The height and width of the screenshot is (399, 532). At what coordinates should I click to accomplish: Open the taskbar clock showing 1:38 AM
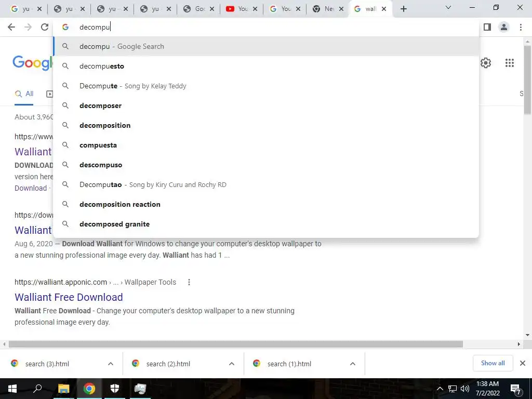[487, 389]
